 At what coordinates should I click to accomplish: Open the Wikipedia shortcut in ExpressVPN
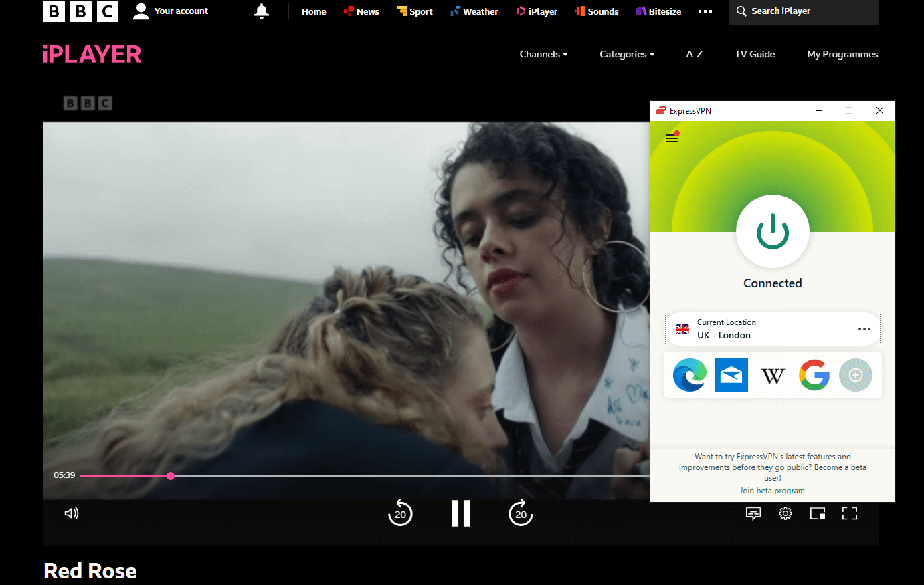[x=773, y=375]
